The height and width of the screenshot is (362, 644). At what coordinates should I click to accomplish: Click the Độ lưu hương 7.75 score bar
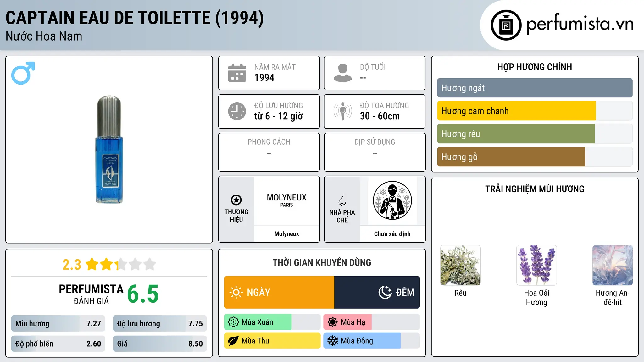coord(160,324)
